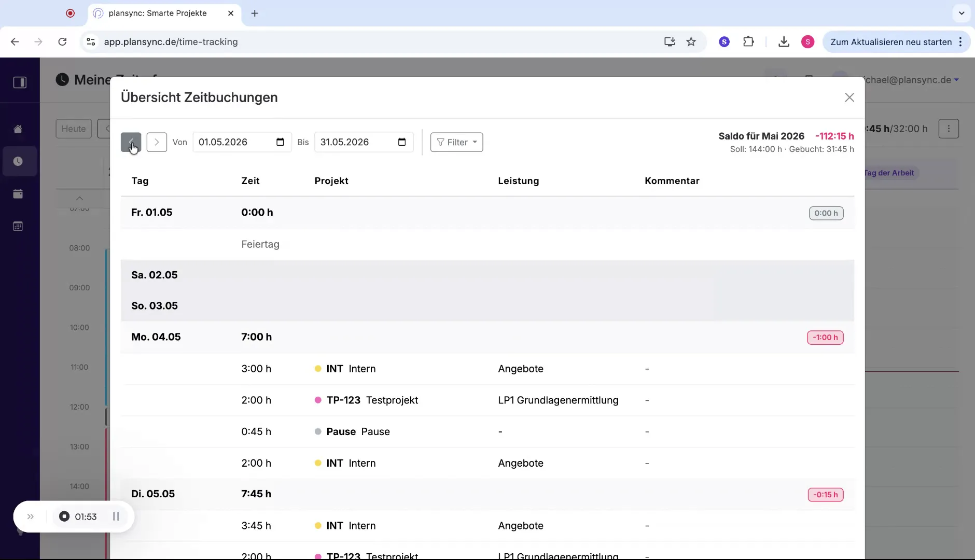
Task: Click the Feiertag entry
Action: (x=260, y=244)
